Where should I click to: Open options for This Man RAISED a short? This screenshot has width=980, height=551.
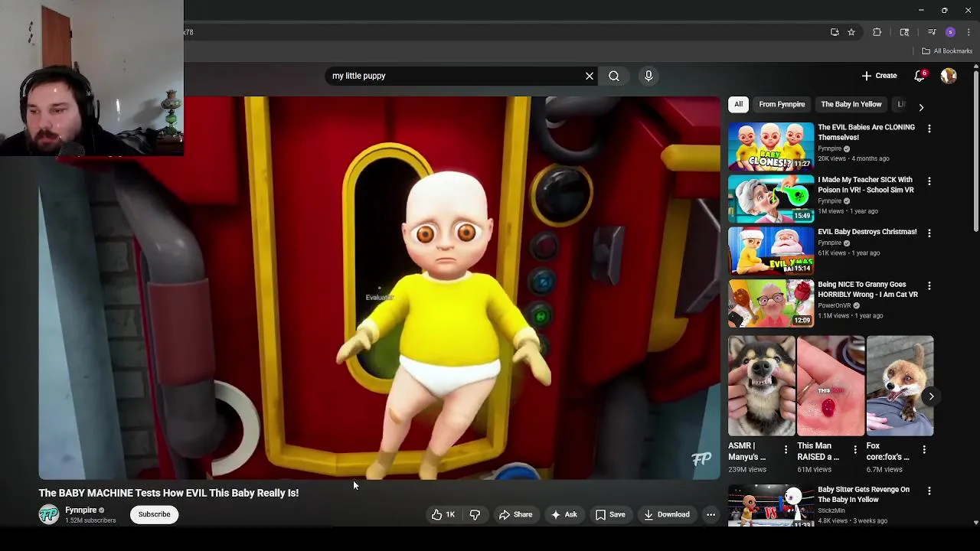pyautogui.click(x=855, y=450)
